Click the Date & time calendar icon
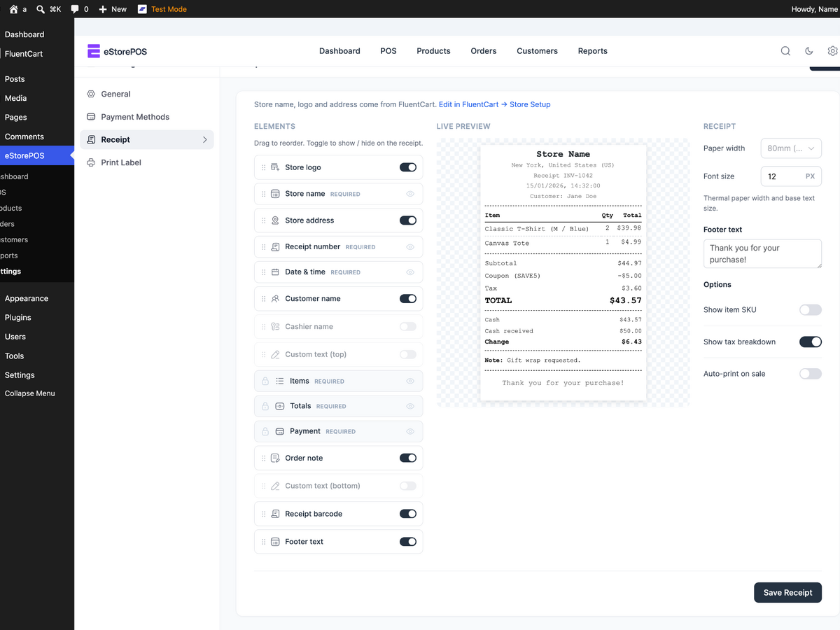The image size is (840, 630). click(275, 272)
